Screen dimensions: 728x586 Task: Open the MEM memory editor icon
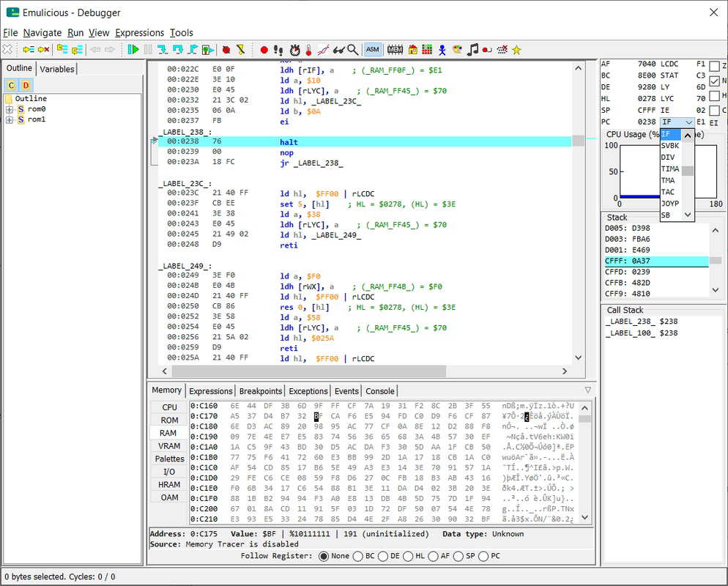(x=395, y=49)
